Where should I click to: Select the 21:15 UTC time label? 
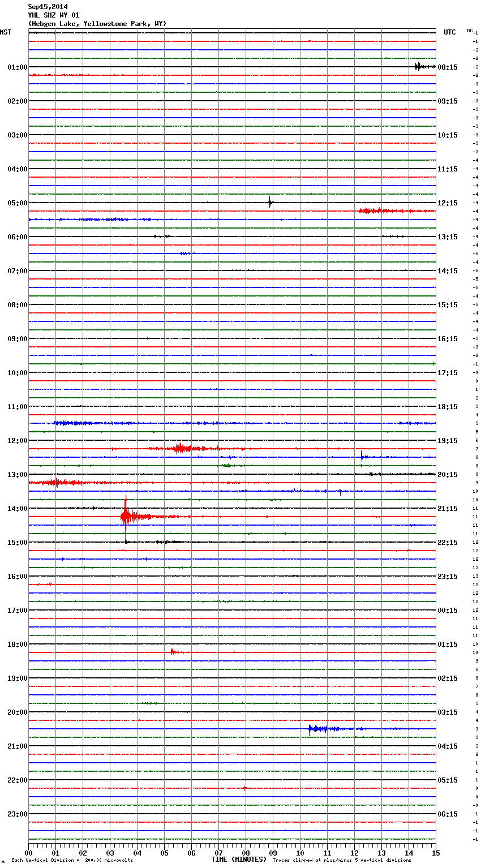tap(448, 509)
